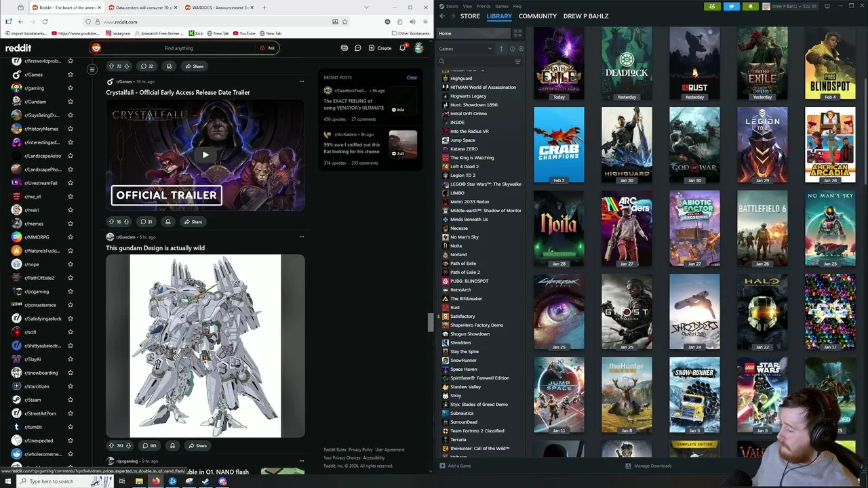Image resolution: width=868 pixels, height=488 pixels.
Task: Open comments on the gundam design post
Action: (x=149, y=446)
